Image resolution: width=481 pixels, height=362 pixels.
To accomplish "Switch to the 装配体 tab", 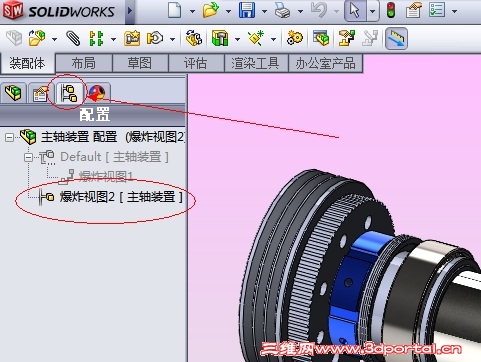I will click(x=27, y=63).
